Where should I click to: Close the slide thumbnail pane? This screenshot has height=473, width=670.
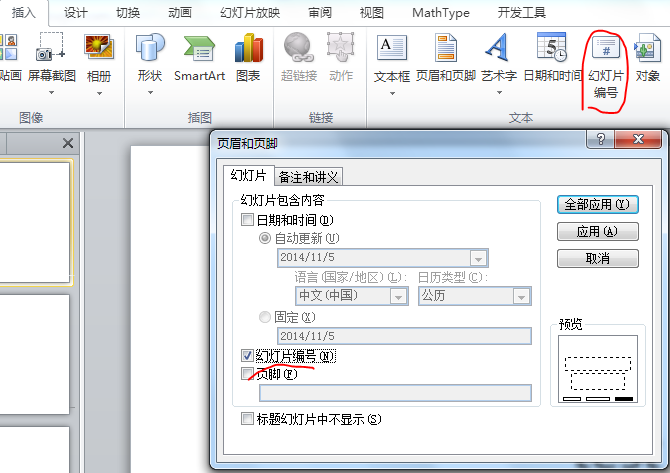[x=68, y=143]
